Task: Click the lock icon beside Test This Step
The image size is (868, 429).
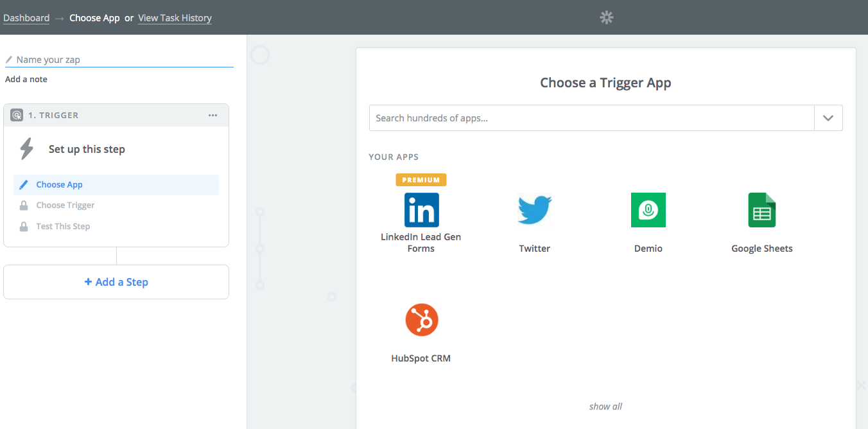Action: point(24,227)
